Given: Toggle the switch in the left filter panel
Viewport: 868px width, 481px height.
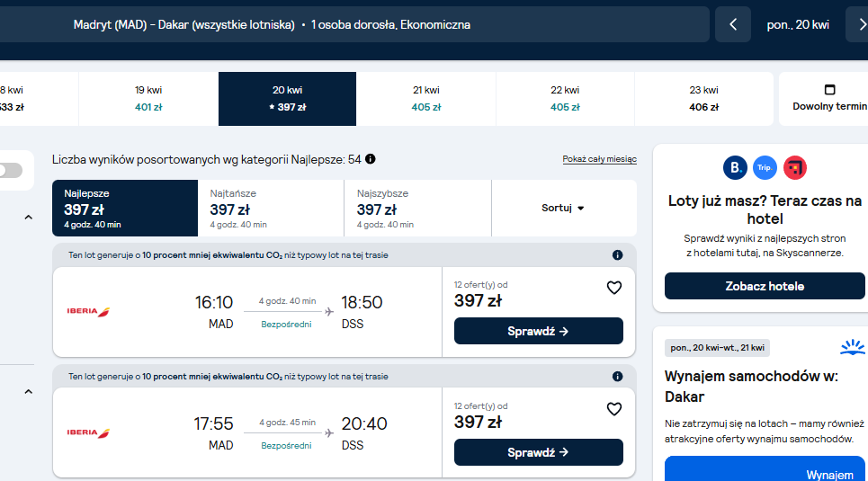Looking at the screenshot, I should click(11, 171).
